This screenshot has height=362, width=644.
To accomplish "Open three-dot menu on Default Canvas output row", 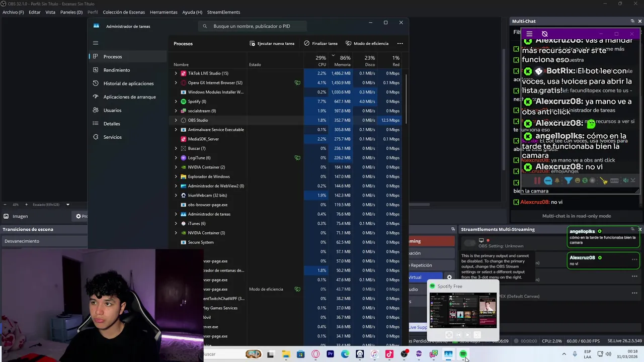I will (634, 293).
